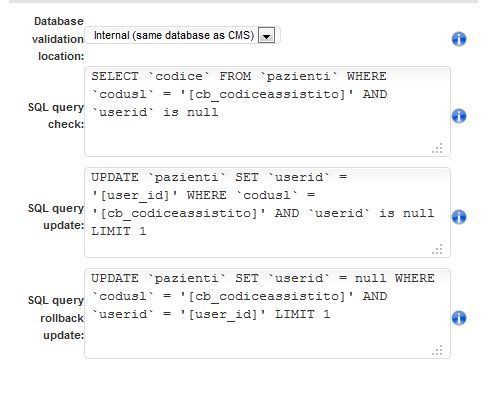Place cursor on 'LIMIT 1' in update query
Image resolution: width=489 pixels, height=395 pixels.
[x=119, y=231]
